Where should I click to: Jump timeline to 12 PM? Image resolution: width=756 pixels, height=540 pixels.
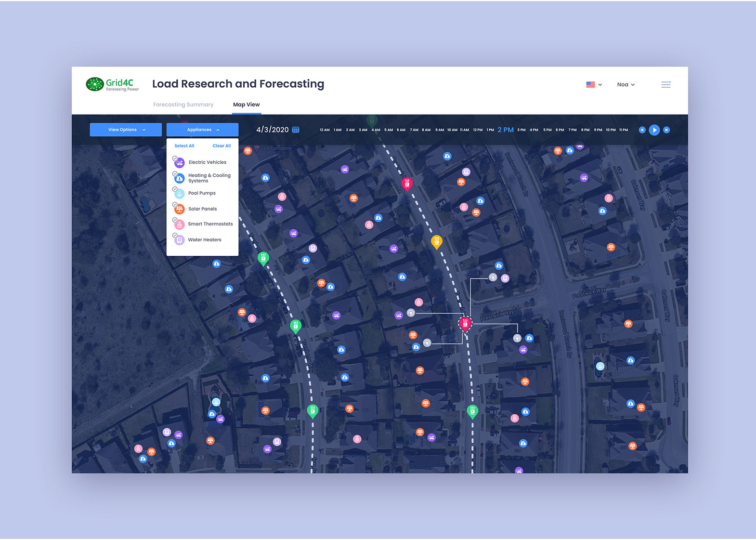point(478,130)
